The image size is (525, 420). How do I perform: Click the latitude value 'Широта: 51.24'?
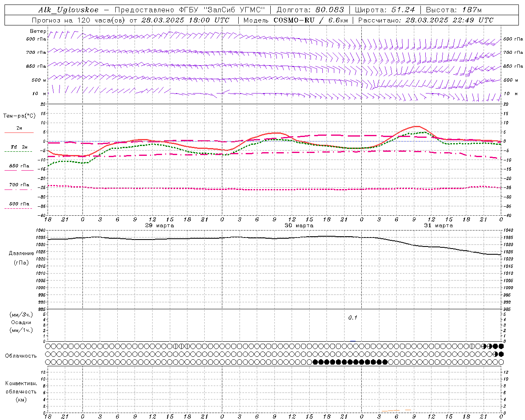pyautogui.click(x=385, y=10)
